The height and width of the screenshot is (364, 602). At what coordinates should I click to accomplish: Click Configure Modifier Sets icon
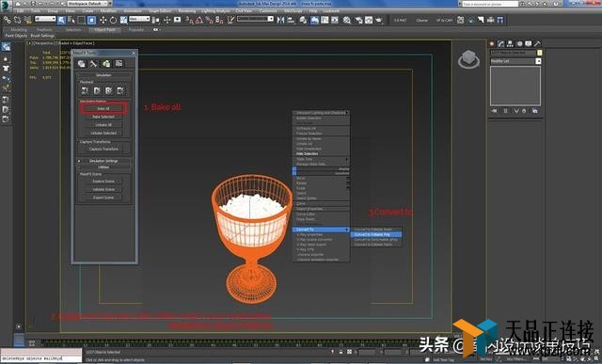click(x=535, y=111)
